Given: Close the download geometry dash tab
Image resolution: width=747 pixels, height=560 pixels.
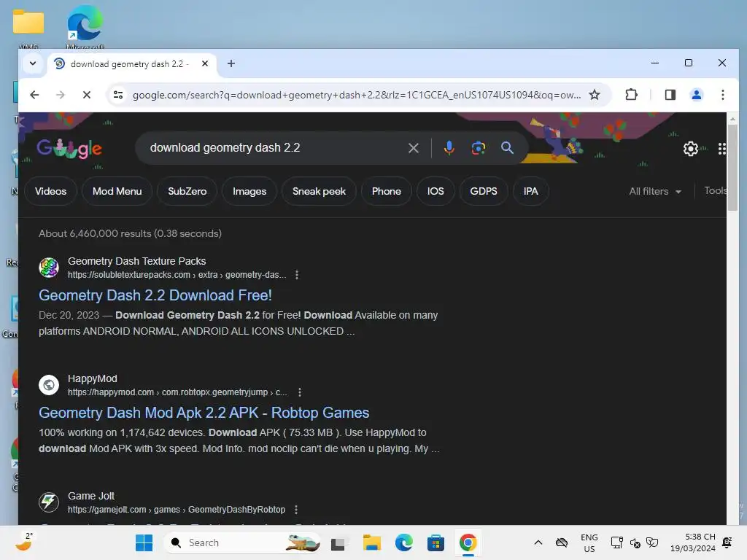Looking at the screenshot, I should (205, 63).
